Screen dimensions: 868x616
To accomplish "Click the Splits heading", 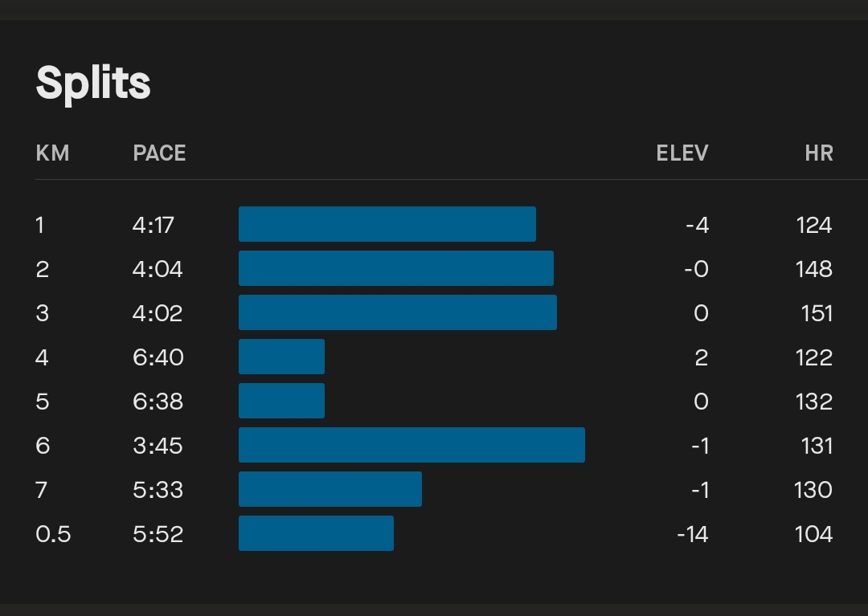I will (x=93, y=83).
